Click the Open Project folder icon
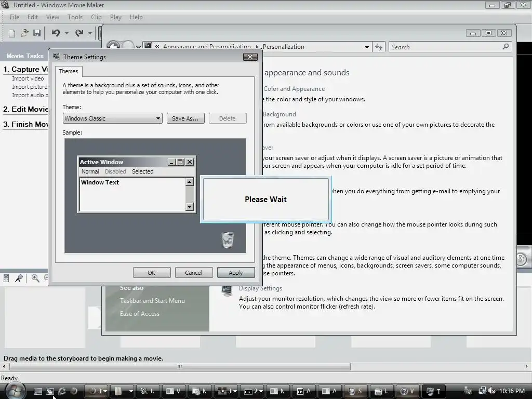Image resolution: width=532 pixels, height=399 pixels. (x=24, y=33)
